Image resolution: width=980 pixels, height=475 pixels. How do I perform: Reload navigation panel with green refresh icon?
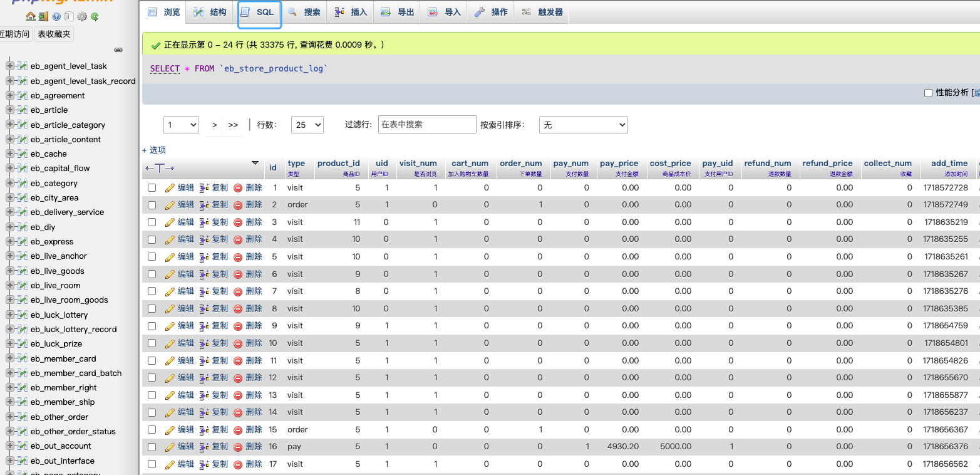pos(95,17)
